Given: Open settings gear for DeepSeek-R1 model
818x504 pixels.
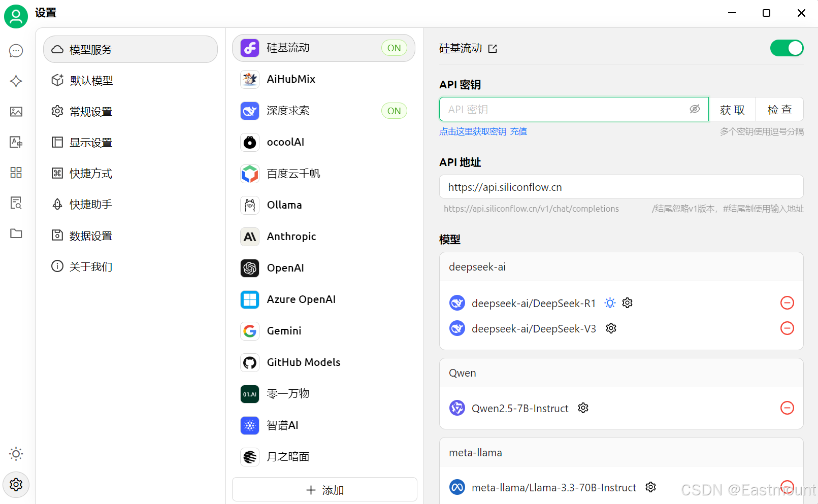Looking at the screenshot, I should [x=628, y=303].
